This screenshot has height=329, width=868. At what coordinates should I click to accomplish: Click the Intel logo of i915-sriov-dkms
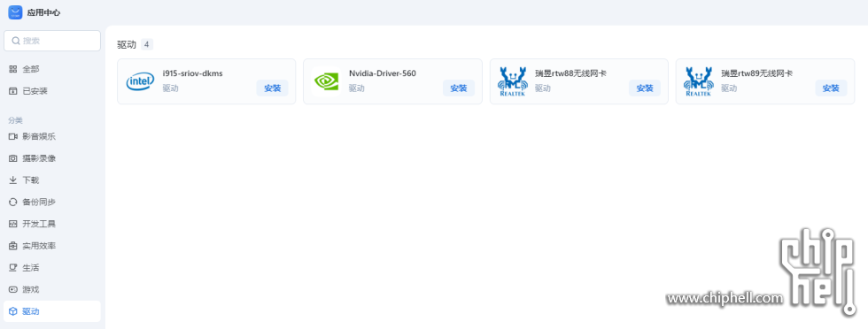point(140,81)
